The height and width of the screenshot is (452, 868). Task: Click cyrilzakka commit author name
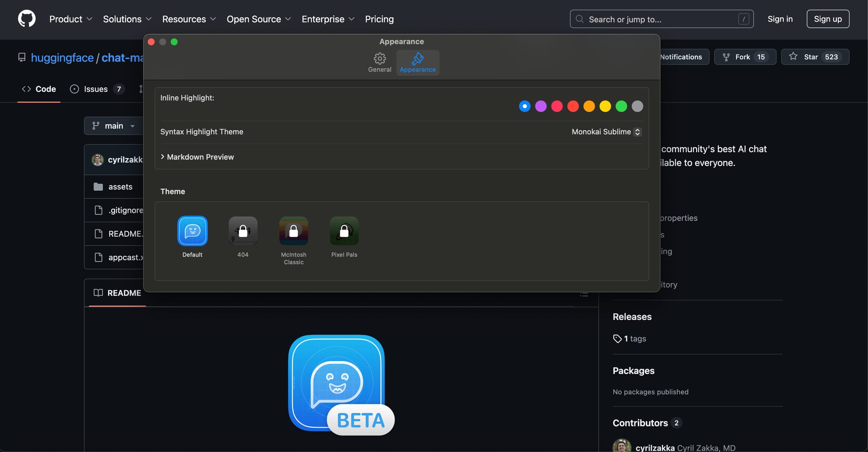pyautogui.click(x=125, y=160)
